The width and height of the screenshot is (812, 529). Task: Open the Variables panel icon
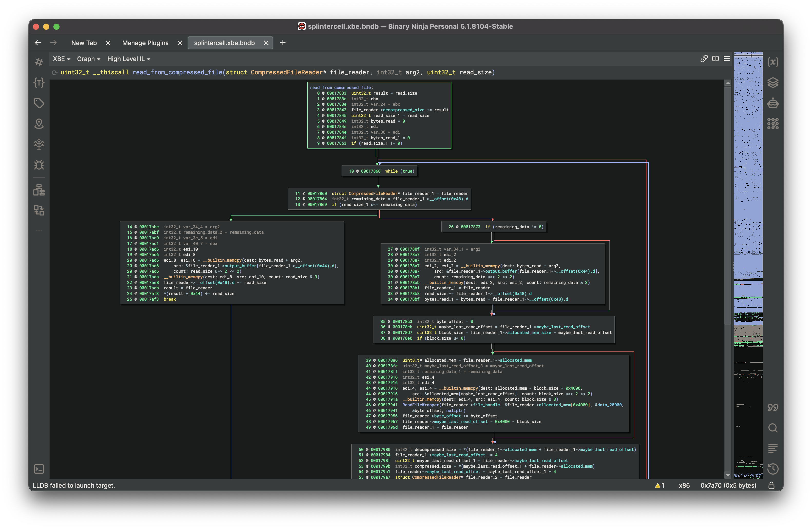click(773, 62)
